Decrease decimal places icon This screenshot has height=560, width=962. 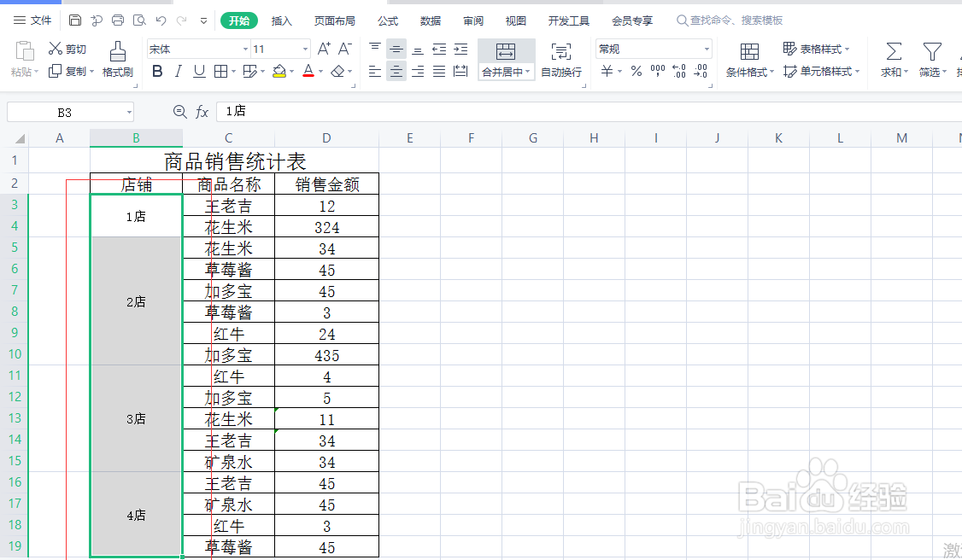click(700, 71)
